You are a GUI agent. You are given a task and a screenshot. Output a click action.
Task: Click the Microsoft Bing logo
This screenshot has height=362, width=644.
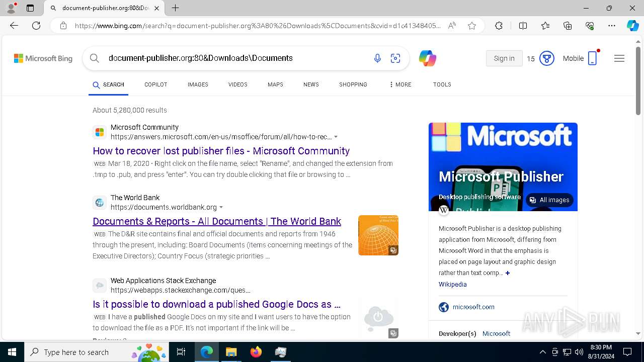(x=43, y=58)
